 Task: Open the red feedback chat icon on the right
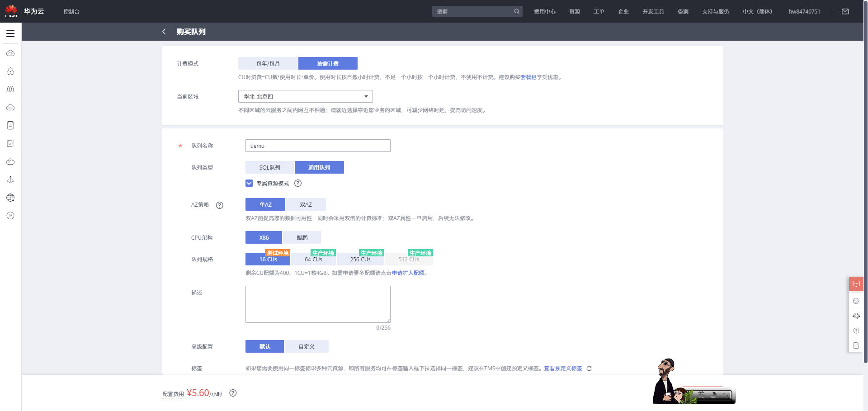[856, 284]
